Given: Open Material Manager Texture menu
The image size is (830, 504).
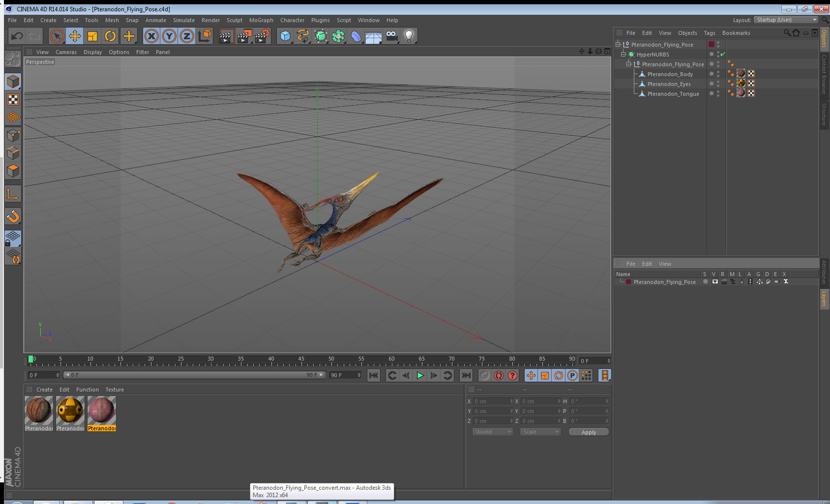Looking at the screenshot, I should 115,390.
